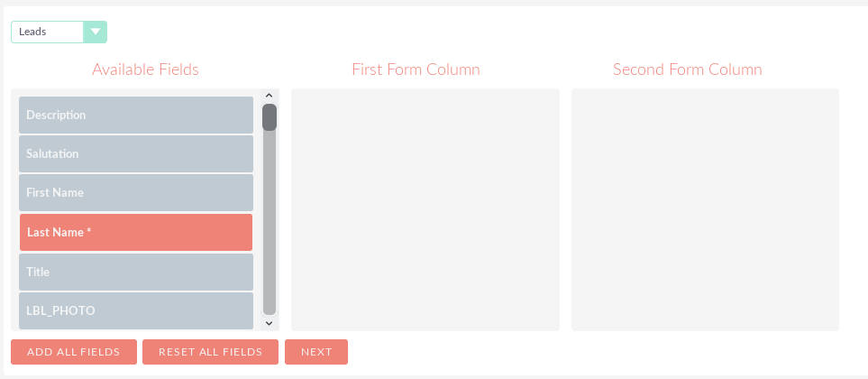Click the scroll up arrow
The height and width of the screenshot is (379, 868).
269,96
